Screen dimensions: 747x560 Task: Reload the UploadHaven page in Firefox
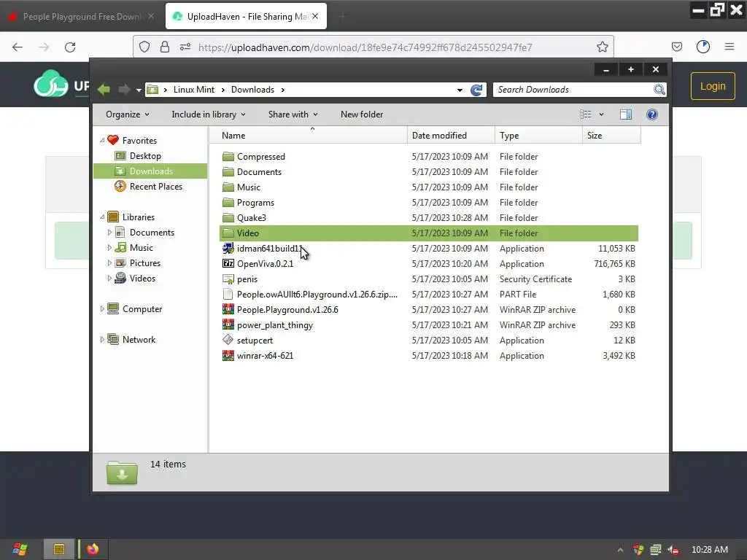click(70, 47)
